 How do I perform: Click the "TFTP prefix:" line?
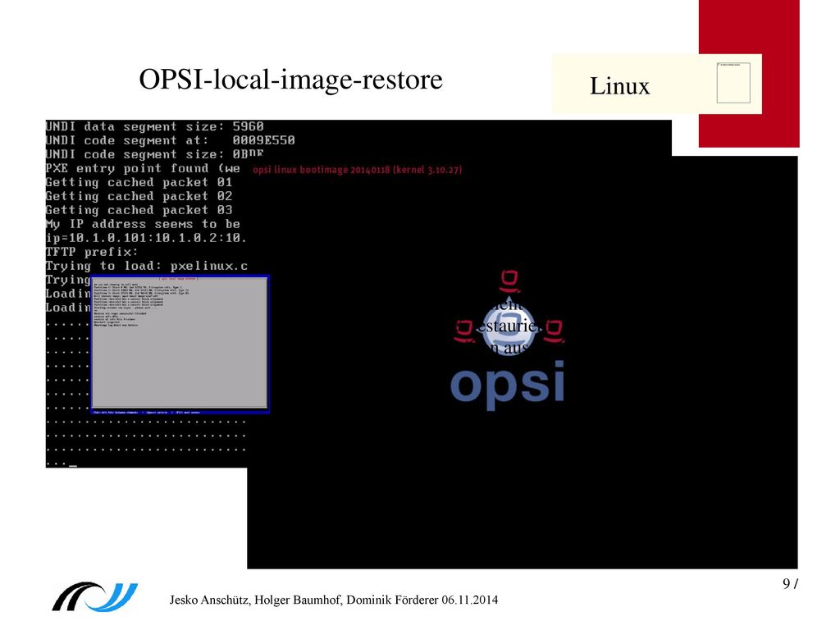(92, 252)
